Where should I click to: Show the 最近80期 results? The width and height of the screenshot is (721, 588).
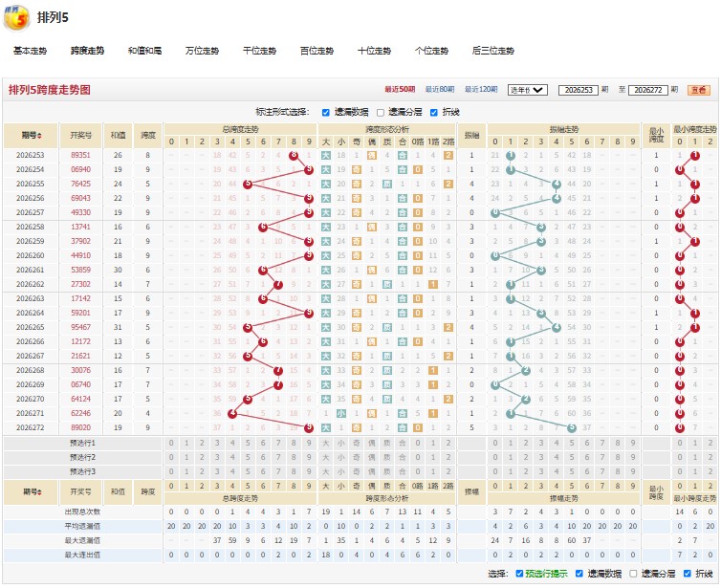pos(440,90)
